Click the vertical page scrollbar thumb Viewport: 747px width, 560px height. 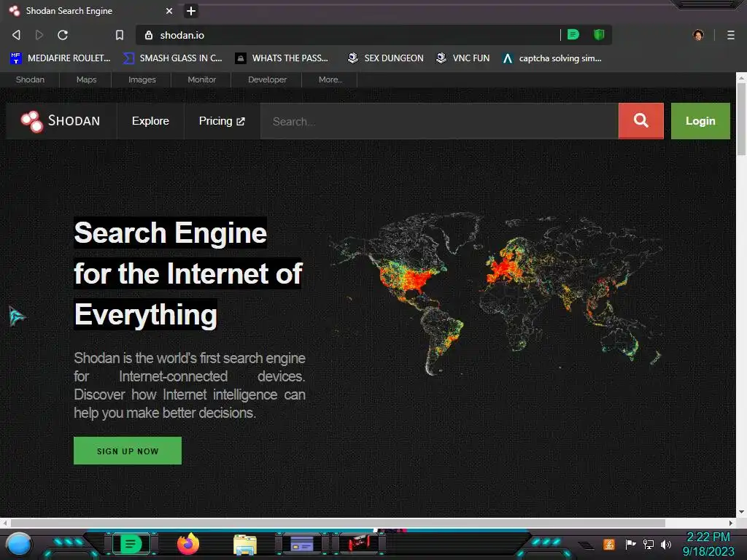(x=741, y=119)
